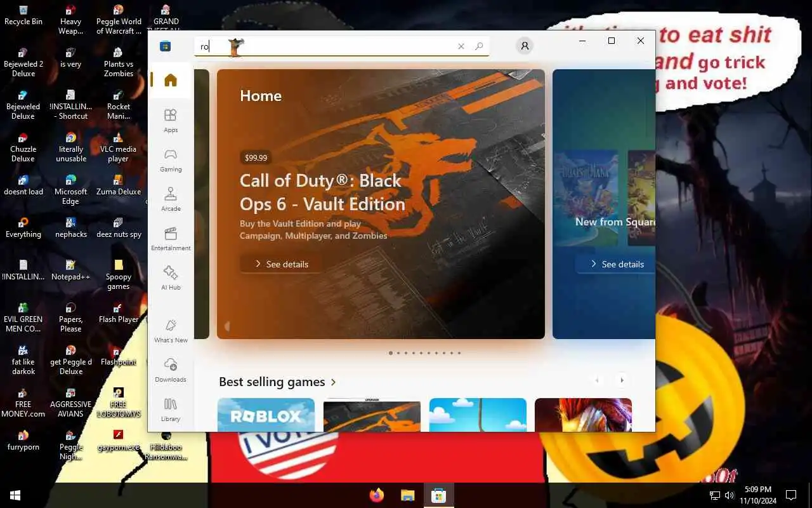Select the Heavy Weapon desktop icon
The image size is (812, 508).
coord(71,20)
